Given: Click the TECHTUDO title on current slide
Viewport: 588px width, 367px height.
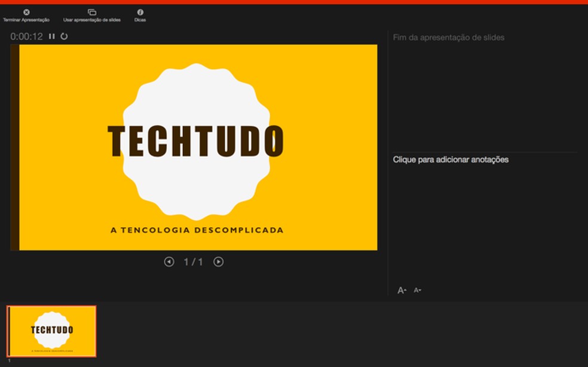Looking at the screenshot, I should click(196, 141).
